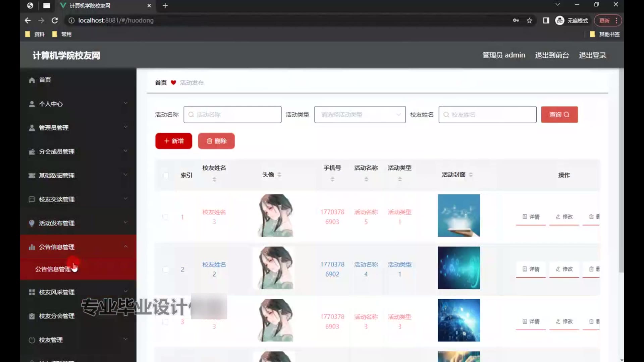Click icon beside 活动发布管理
Viewport: 644px width, 362px height.
click(32, 223)
